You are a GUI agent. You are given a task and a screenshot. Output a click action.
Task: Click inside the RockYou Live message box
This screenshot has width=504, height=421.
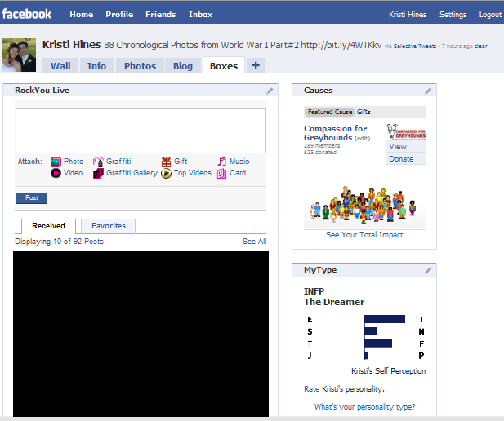click(140, 131)
